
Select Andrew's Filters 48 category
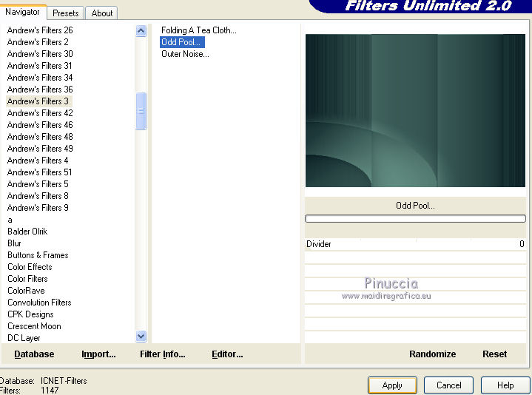(x=40, y=137)
